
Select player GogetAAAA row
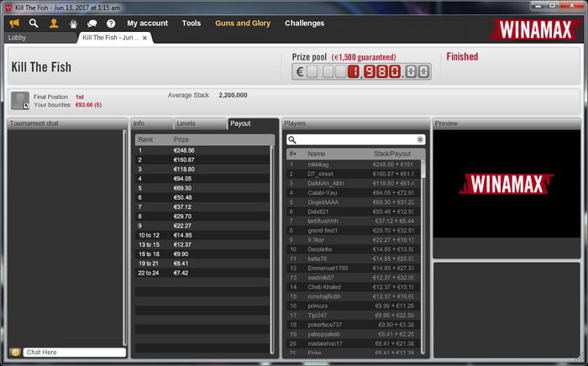tap(354, 202)
